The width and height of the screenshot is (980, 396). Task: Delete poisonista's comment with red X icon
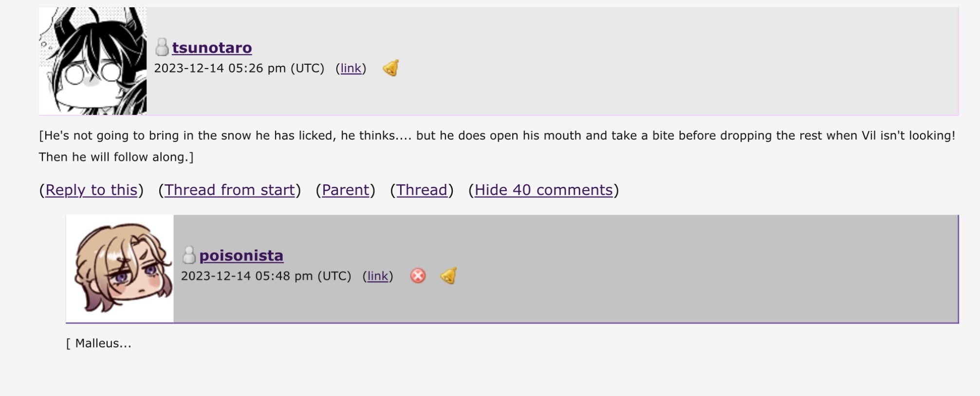pyautogui.click(x=418, y=276)
